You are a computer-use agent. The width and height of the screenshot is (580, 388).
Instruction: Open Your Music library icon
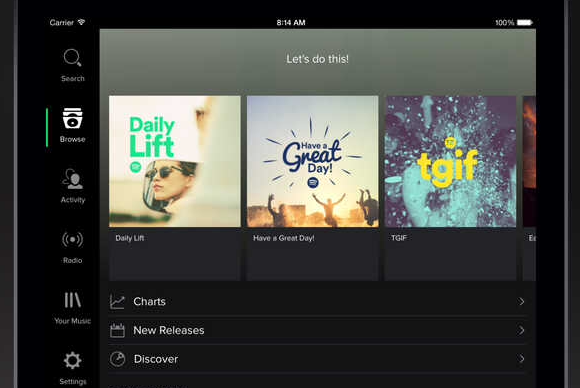72,300
